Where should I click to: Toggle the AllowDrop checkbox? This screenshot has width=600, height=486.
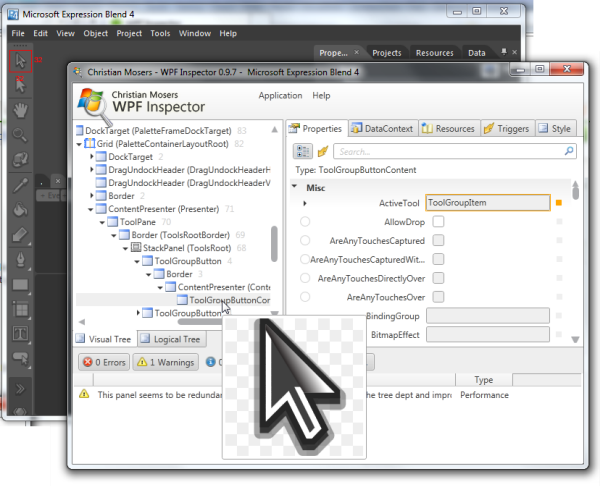pos(439,222)
